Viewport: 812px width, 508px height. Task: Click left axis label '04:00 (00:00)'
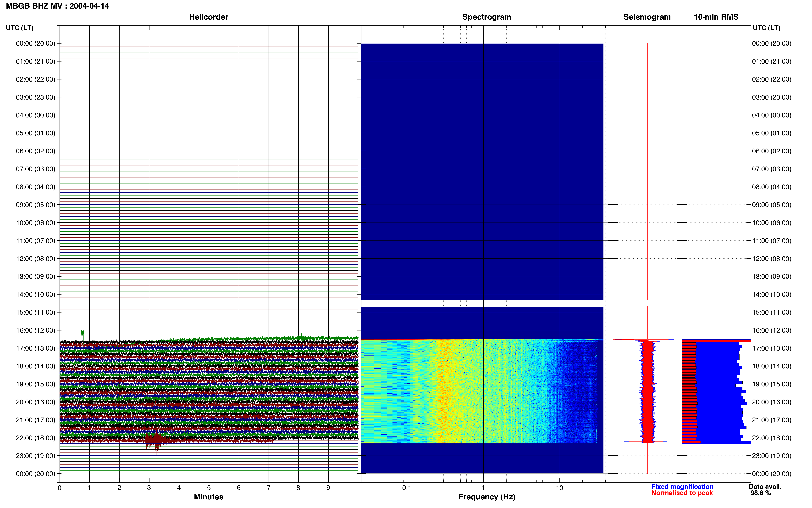pos(36,115)
